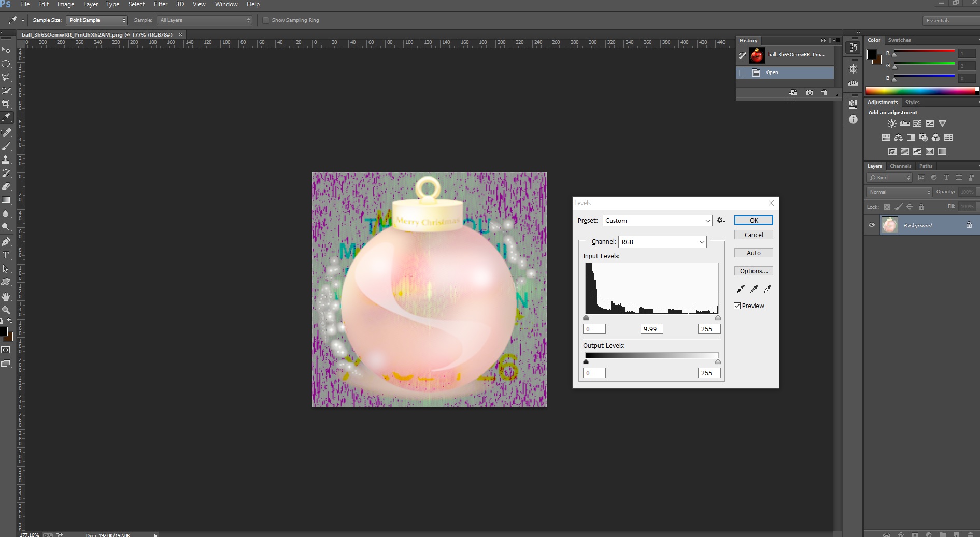This screenshot has height=537, width=980.
Task: Click Options... in the Levels dialog
Action: [754, 271]
